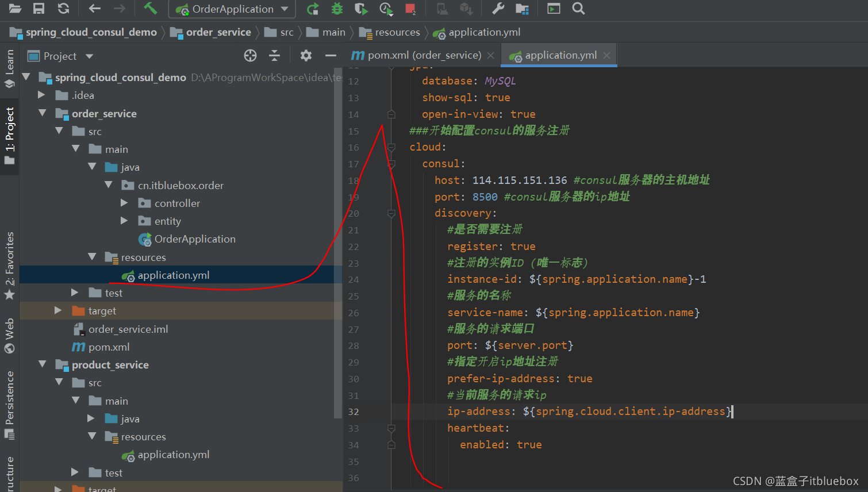Viewport: 868px width, 492px height.
Task: Collapse the spring_cloud_consul_demo root node
Action: click(26, 76)
